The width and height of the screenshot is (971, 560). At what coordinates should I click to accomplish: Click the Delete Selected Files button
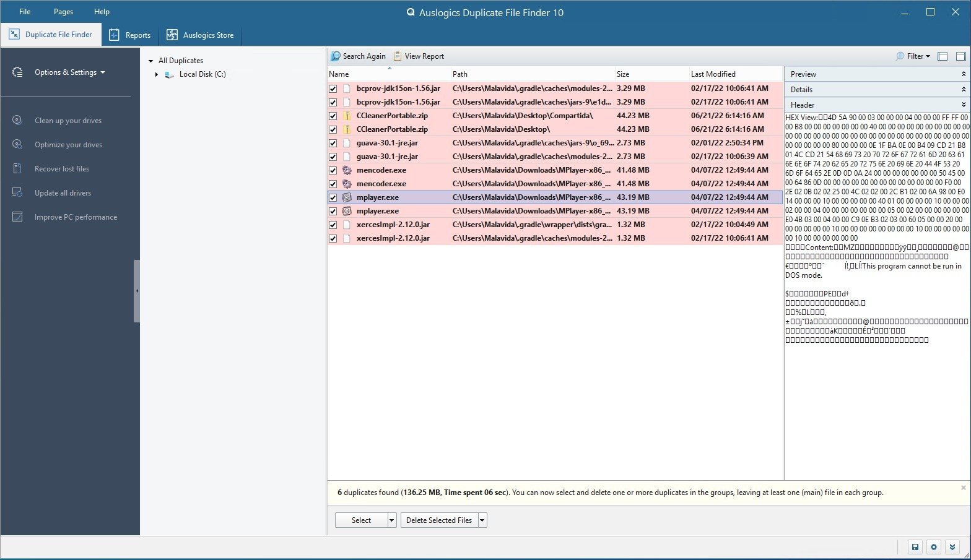439,520
